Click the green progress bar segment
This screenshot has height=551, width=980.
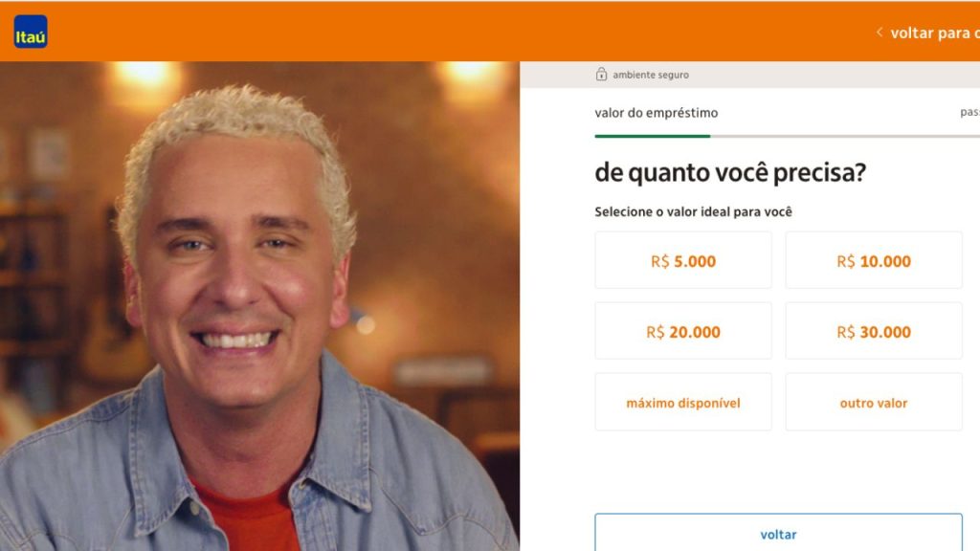tap(653, 136)
